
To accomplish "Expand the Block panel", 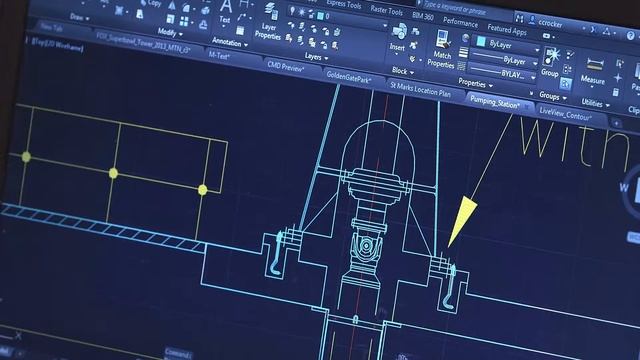I will coord(403,71).
